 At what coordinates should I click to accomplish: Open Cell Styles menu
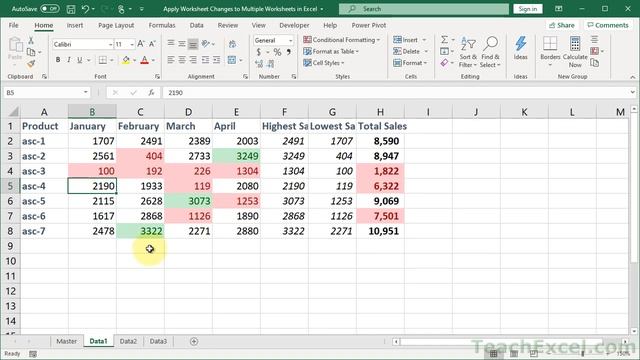click(324, 63)
